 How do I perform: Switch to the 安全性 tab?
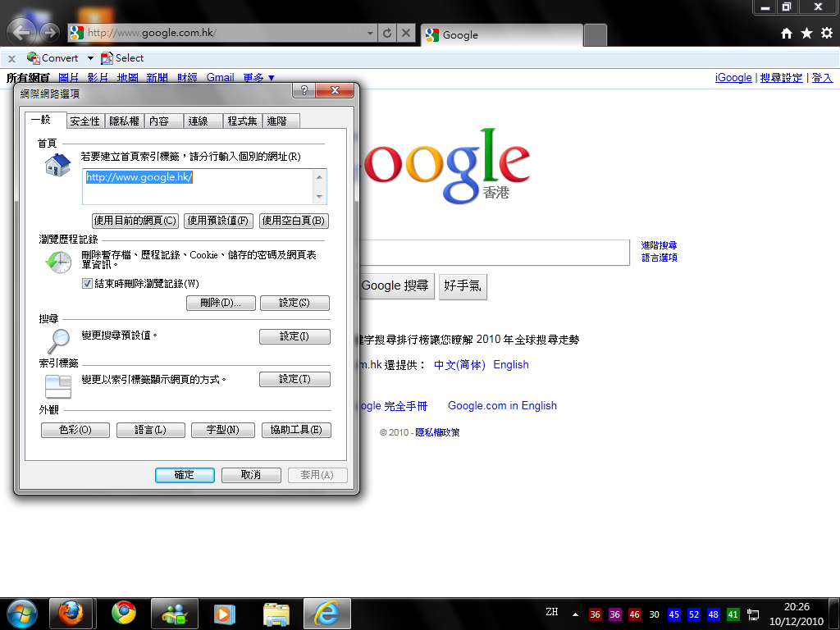coord(85,121)
